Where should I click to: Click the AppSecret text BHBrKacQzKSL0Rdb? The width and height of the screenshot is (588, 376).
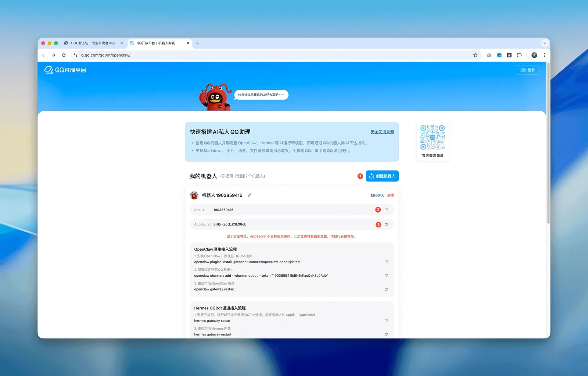(x=230, y=224)
